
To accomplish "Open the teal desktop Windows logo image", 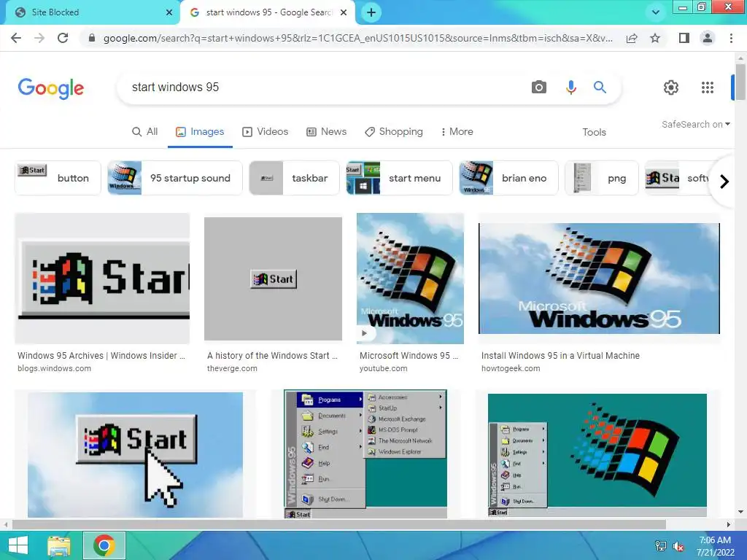I will click(x=597, y=455).
